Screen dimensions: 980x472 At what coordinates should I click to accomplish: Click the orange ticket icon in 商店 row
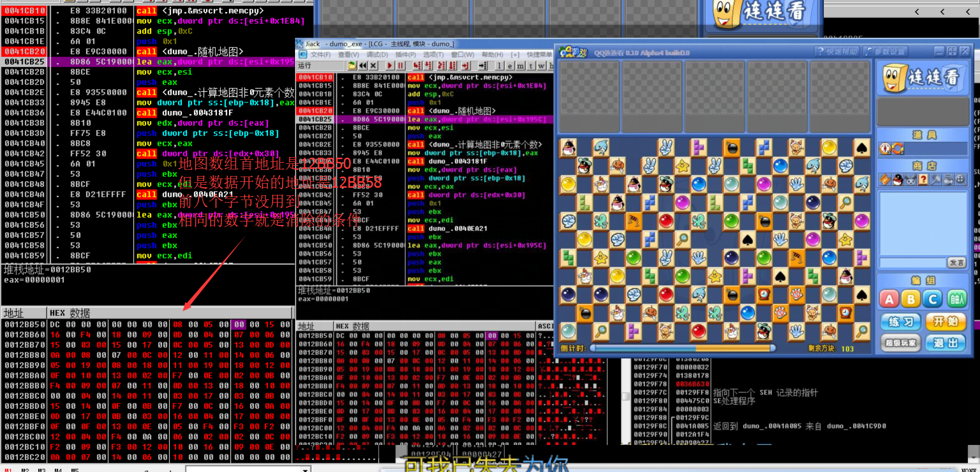pyautogui.click(x=886, y=180)
